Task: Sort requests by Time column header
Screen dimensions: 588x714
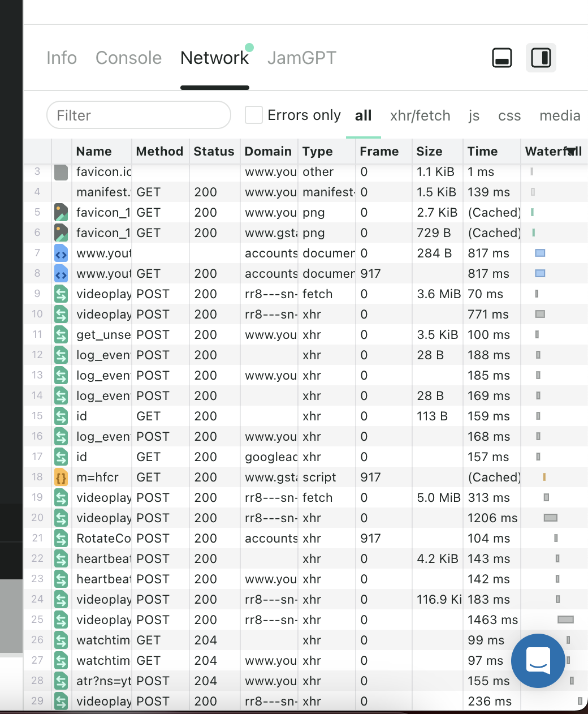Action: (x=482, y=152)
